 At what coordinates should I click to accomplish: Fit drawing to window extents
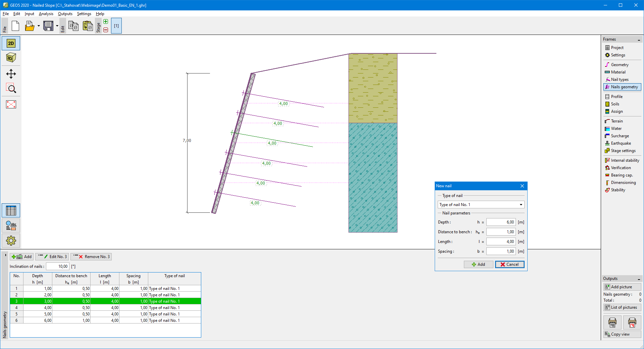tap(11, 104)
